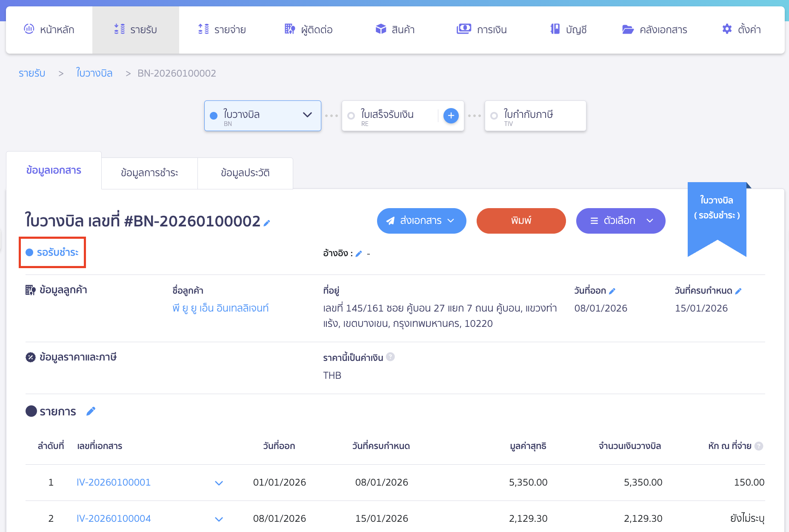This screenshot has height=532, width=789.
Task: Open the รายรับ navigation menu
Action: click(136, 29)
